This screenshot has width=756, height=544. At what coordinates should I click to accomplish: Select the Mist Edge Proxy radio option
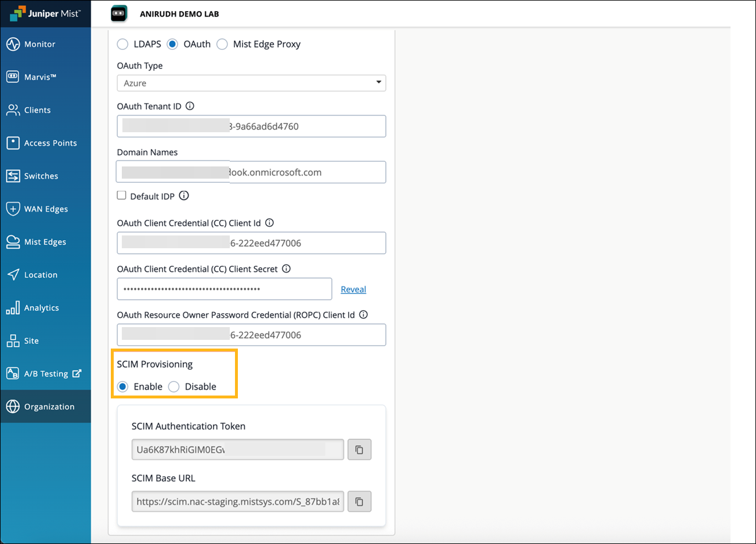click(x=222, y=45)
